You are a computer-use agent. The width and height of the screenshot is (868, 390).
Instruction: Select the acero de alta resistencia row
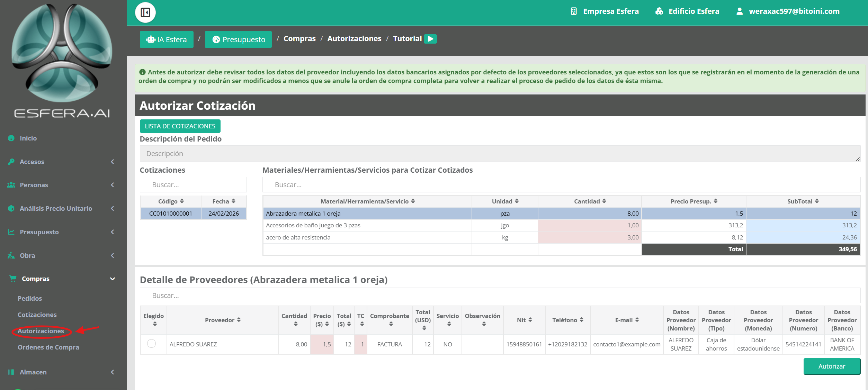561,237
